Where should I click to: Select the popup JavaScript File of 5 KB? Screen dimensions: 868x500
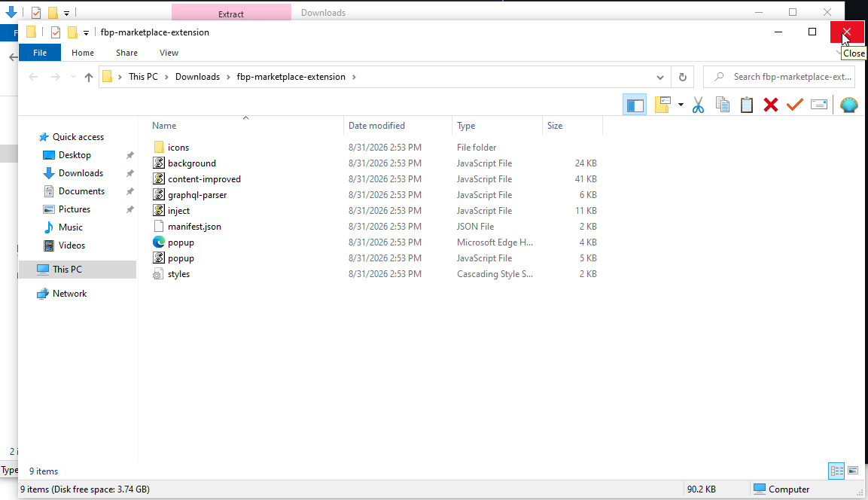click(181, 258)
